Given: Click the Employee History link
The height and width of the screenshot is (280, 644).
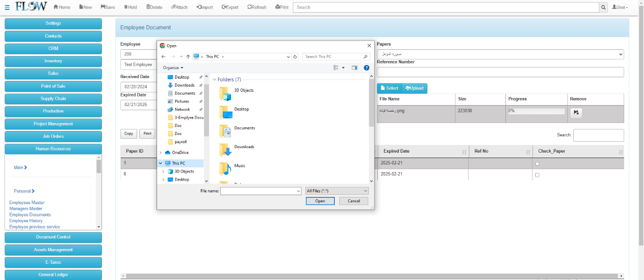Looking at the screenshot, I should pyautogui.click(x=26, y=221).
